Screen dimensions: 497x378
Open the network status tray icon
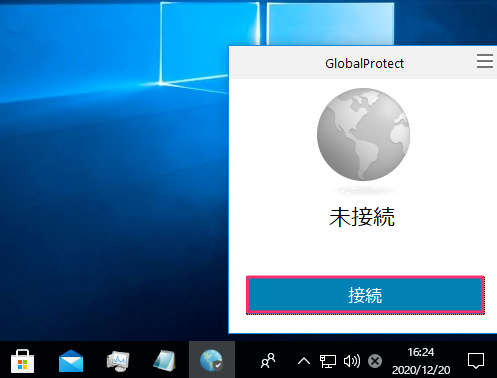328,361
